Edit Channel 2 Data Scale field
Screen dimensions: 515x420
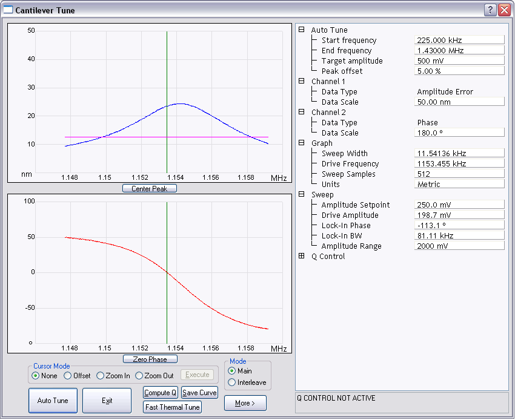tap(459, 133)
